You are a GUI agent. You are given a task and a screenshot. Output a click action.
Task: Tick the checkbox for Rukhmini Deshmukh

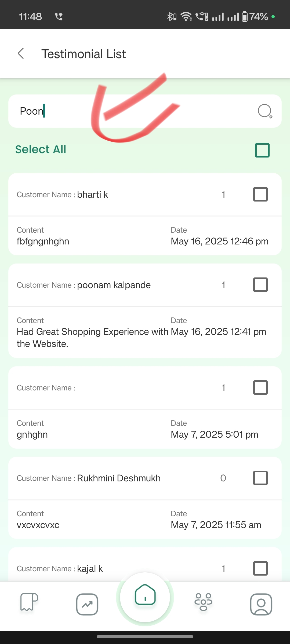[260, 478]
